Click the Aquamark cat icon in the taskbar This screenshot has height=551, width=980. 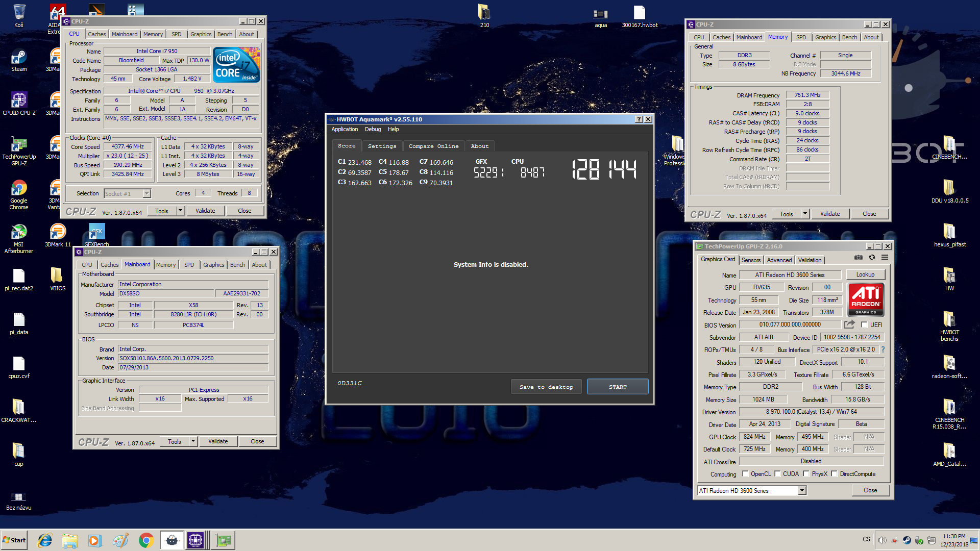pyautogui.click(x=171, y=540)
